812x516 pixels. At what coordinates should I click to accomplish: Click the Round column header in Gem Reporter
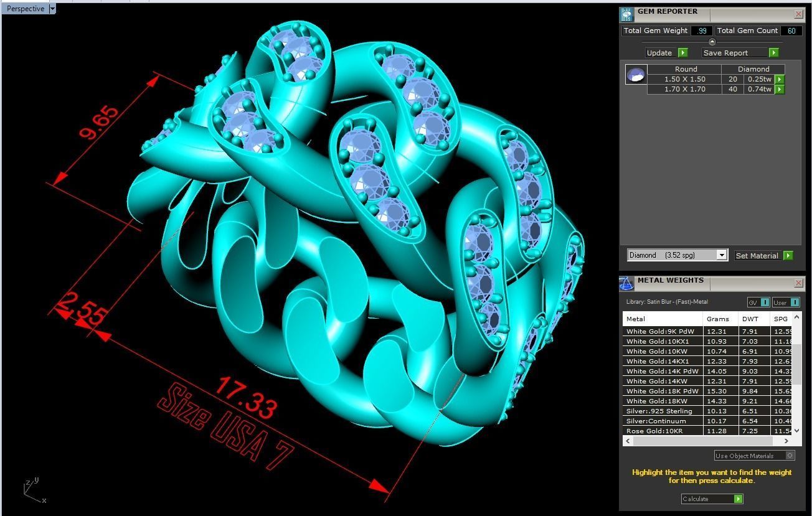[x=685, y=69]
